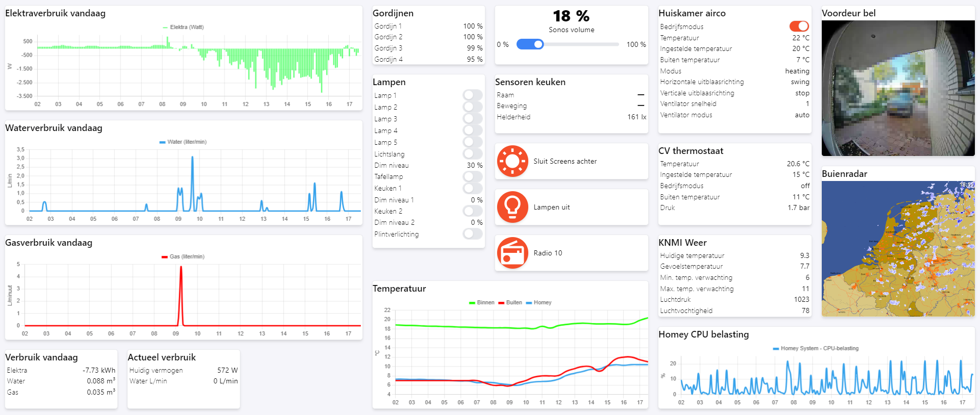Screen dimensions: 980x415
Task: Hide the Buiten series via legend
Action: click(501, 302)
